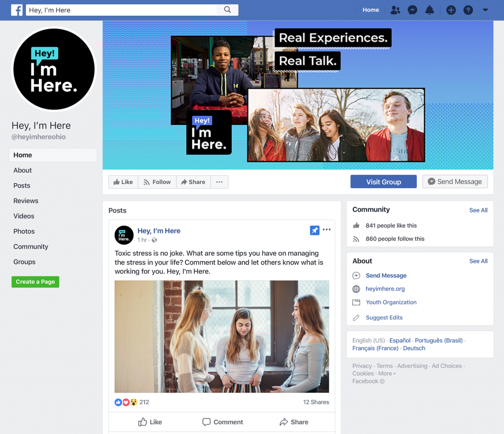Screen dimensions: 504x434
Task: Click the post author avatar
Action: pyautogui.click(x=124, y=235)
